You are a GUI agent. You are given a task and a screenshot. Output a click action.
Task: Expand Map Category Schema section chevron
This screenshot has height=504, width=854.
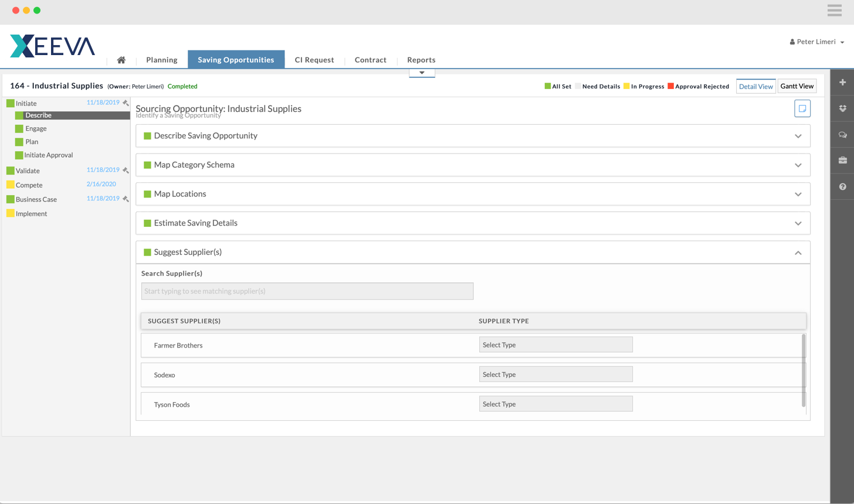click(x=798, y=165)
